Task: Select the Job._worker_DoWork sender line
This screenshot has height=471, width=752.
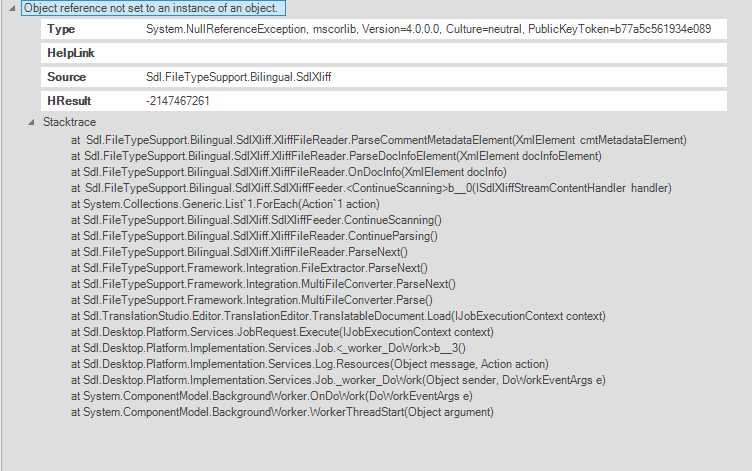Action: pos(338,380)
